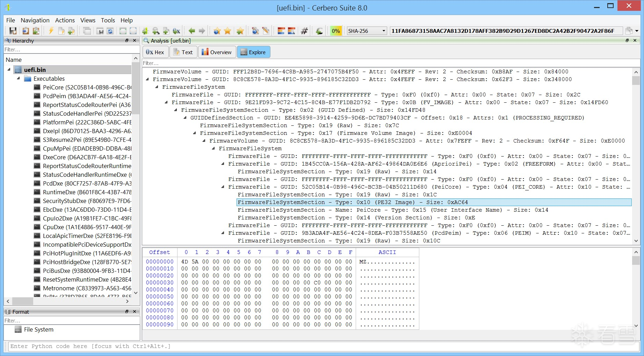Collapse the uefi.bin tree node
The width and height of the screenshot is (644, 356).
click(x=9, y=70)
